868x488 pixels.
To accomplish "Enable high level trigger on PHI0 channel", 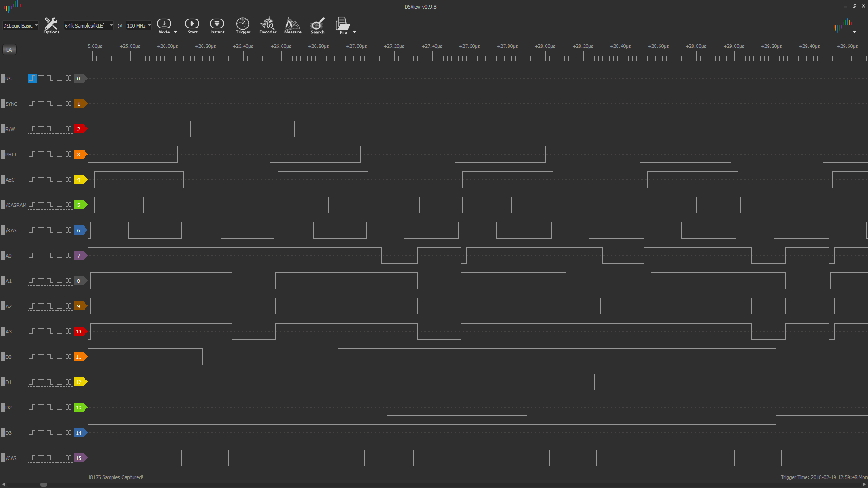I will pyautogui.click(x=41, y=154).
